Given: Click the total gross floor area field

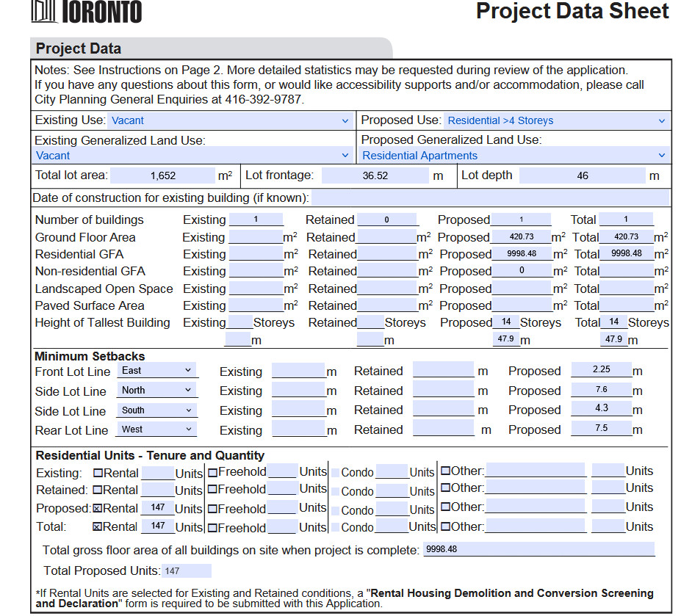Looking at the screenshot, I should 538,549.
